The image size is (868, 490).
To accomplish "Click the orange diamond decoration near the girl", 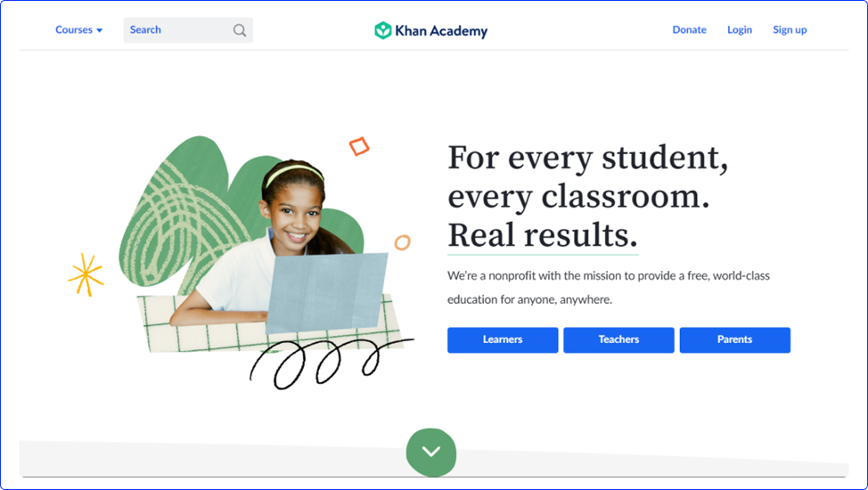I will pos(359,146).
